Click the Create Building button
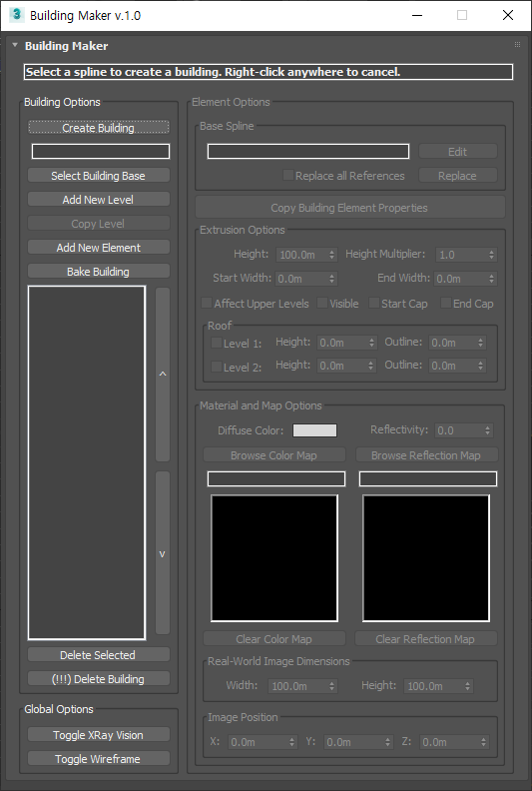 tap(99, 128)
